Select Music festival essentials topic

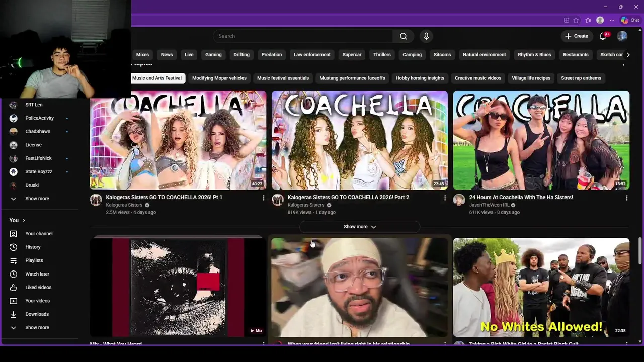283,78
